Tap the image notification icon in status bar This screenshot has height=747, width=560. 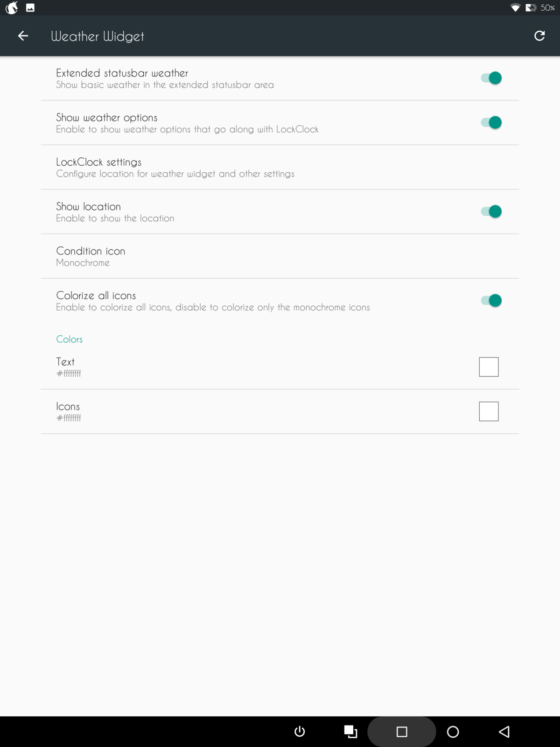30,7
